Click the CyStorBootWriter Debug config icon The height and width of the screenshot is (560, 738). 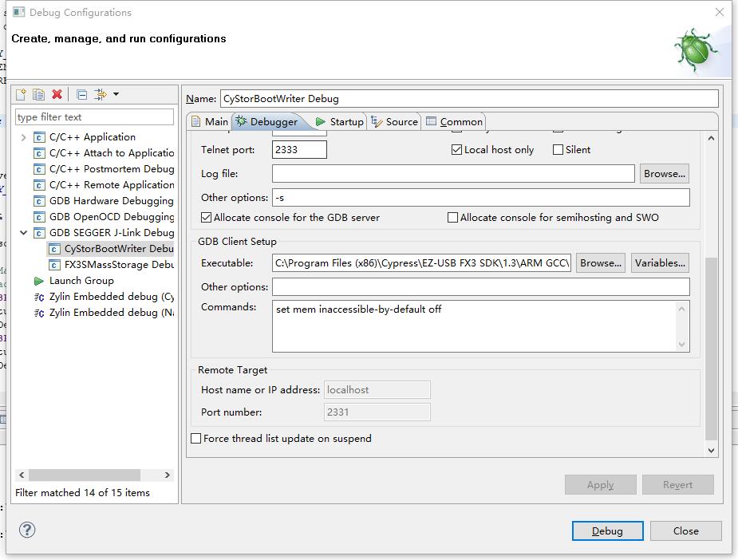pyautogui.click(x=54, y=249)
